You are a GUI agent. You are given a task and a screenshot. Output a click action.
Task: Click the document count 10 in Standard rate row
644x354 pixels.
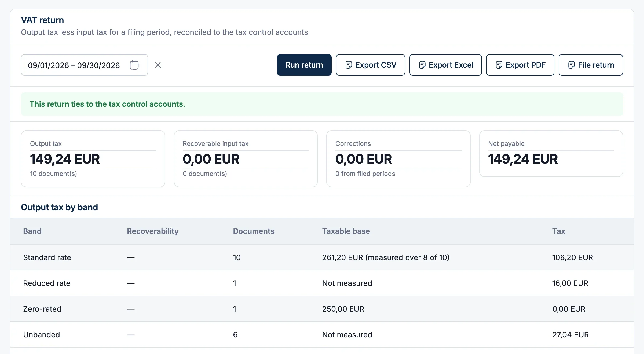tap(237, 257)
